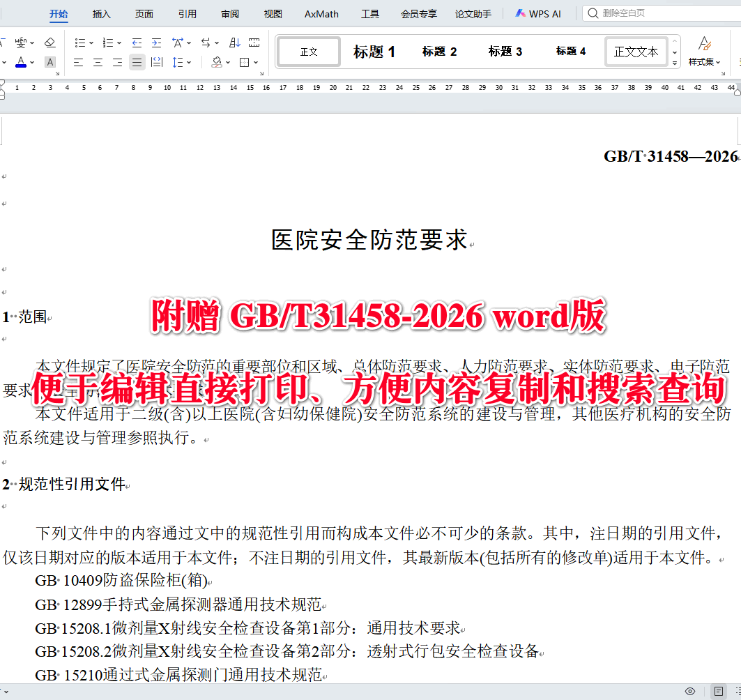Image resolution: width=741 pixels, height=700 pixels.
Task: Apply numbered list formatting
Action: [x=109, y=43]
